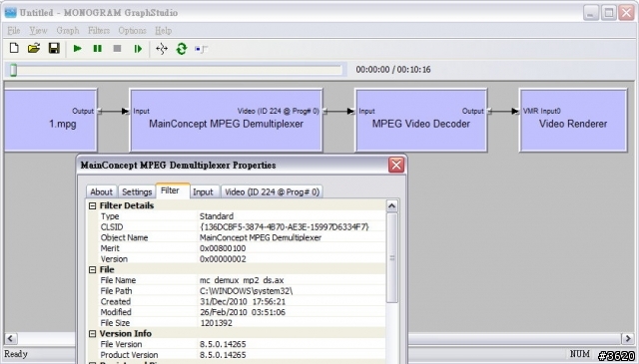Image resolution: width=639 pixels, height=364 pixels.
Task: Open a graph file with folder icon
Action: coord(34,49)
